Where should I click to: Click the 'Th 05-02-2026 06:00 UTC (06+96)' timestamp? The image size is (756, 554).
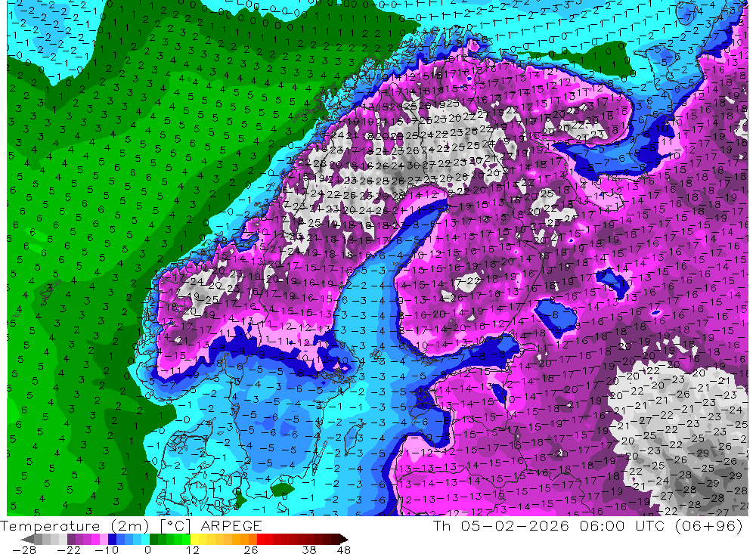coord(587,525)
